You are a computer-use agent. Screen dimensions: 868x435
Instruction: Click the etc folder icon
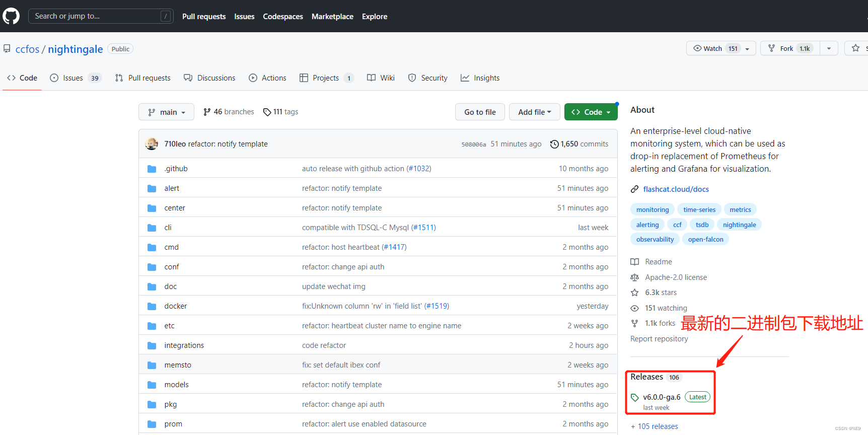(x=152, y=326)
